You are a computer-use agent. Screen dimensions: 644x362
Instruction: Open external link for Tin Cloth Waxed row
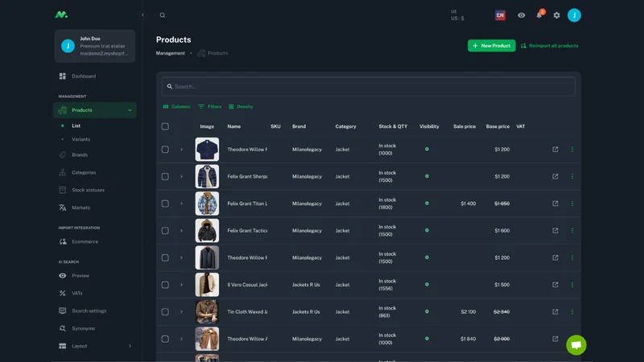(x=555, y=312)
